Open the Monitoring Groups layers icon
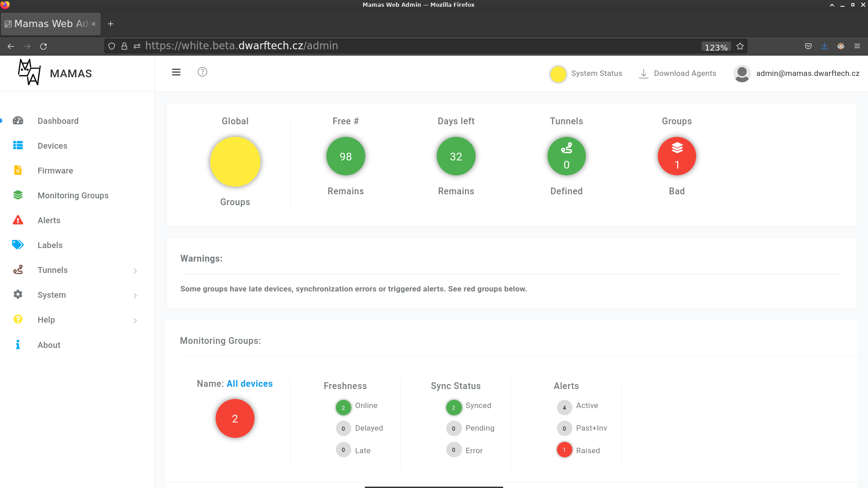868x488 pixels. (18, 195)
